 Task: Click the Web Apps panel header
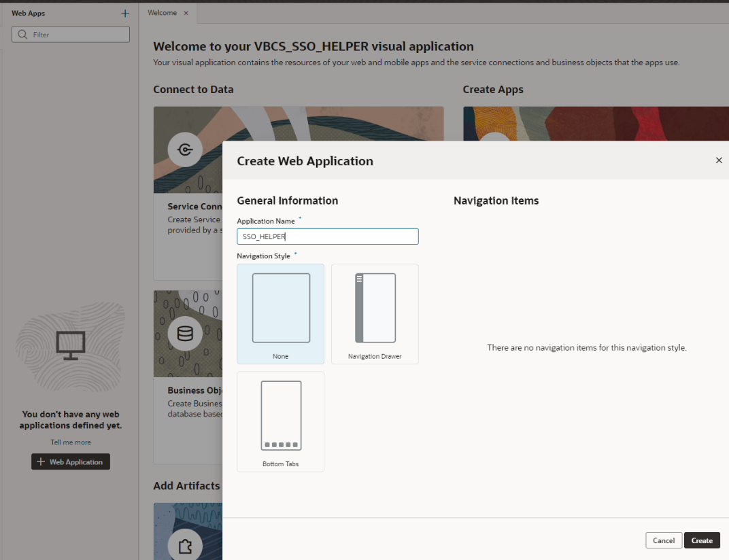coord(29,14)
